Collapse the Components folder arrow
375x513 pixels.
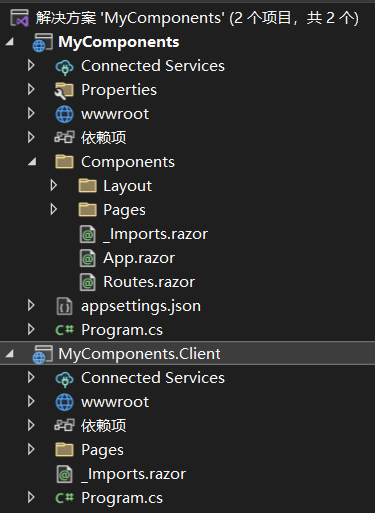point(32,162)
